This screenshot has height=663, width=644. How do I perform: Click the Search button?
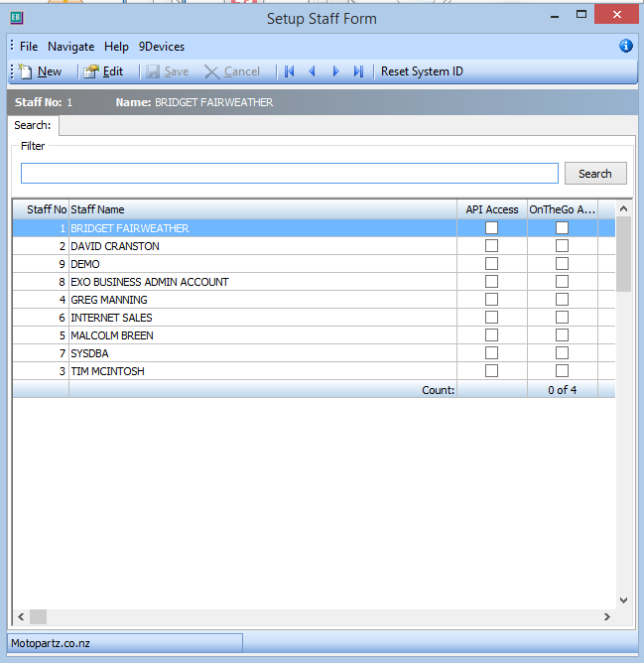pyautogui.click(x=595, y=174)
